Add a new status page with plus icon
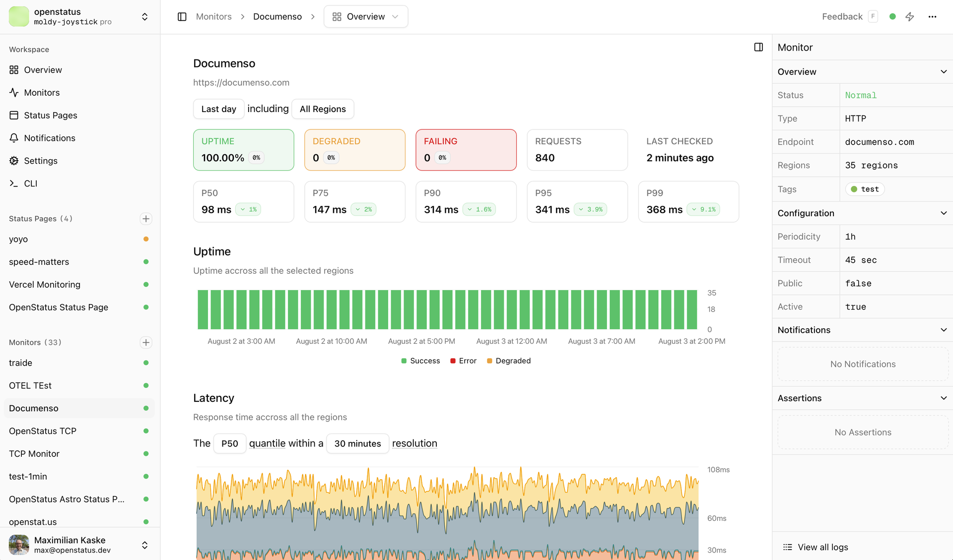The width and height of the screenshot is (953, 560). (146, 219)
